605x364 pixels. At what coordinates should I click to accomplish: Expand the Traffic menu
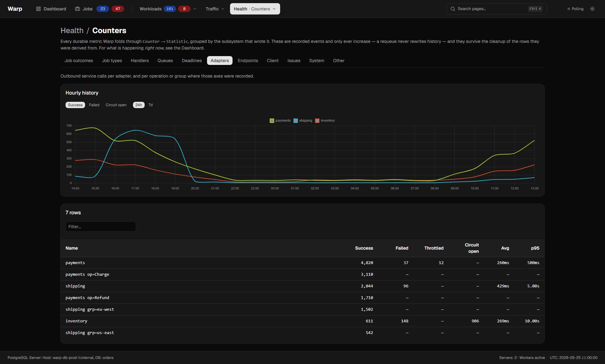(x=215, y=9)
